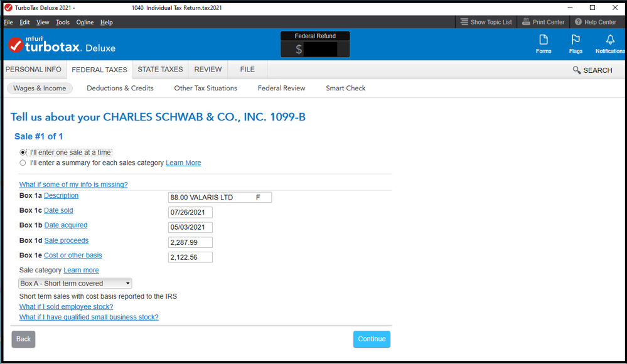The height and width of the screenshot is (364, 627).
Task: Click the Help Center question icon
Action: click(x=578, y=22)
